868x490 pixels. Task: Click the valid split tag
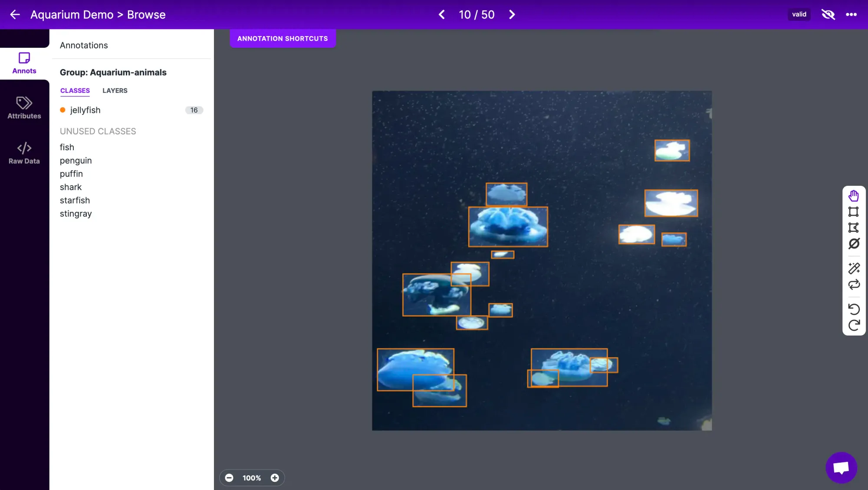tap(799, 14)
